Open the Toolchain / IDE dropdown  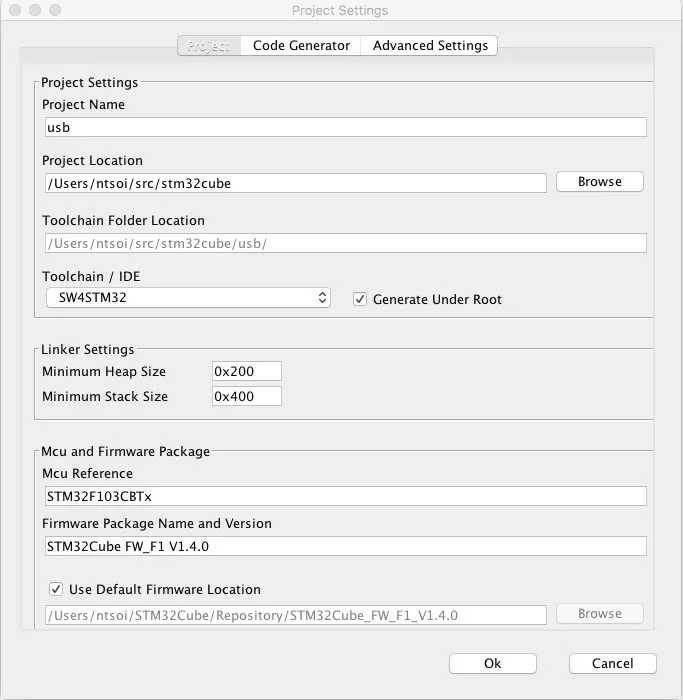click(188, 298)
